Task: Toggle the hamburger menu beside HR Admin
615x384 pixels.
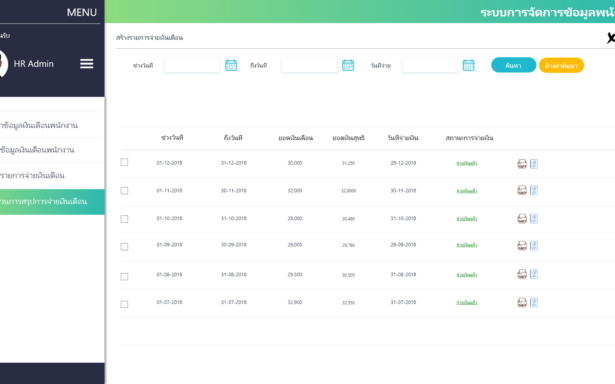Action: click(87, 64)
